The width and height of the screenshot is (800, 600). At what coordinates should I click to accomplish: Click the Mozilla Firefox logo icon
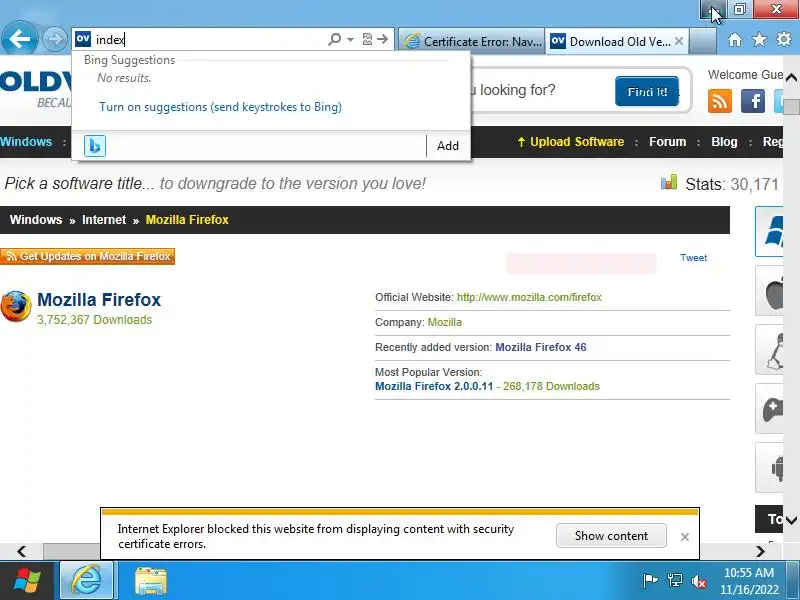(x=16, y=307)
